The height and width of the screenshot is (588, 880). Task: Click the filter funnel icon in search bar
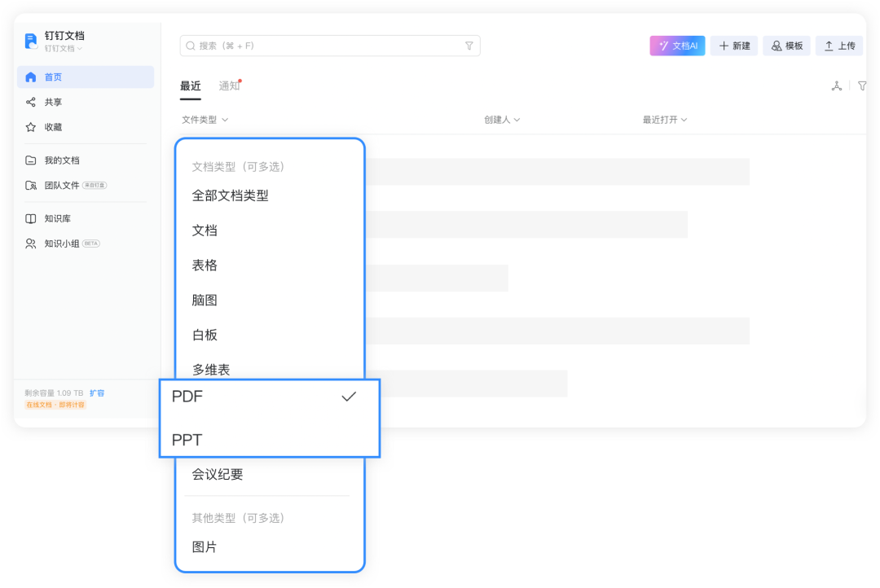coord(469,46)
